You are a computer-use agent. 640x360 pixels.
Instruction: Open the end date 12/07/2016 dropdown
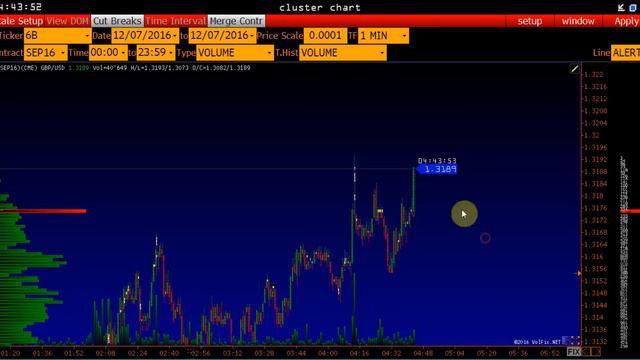(x=222, y=36)
